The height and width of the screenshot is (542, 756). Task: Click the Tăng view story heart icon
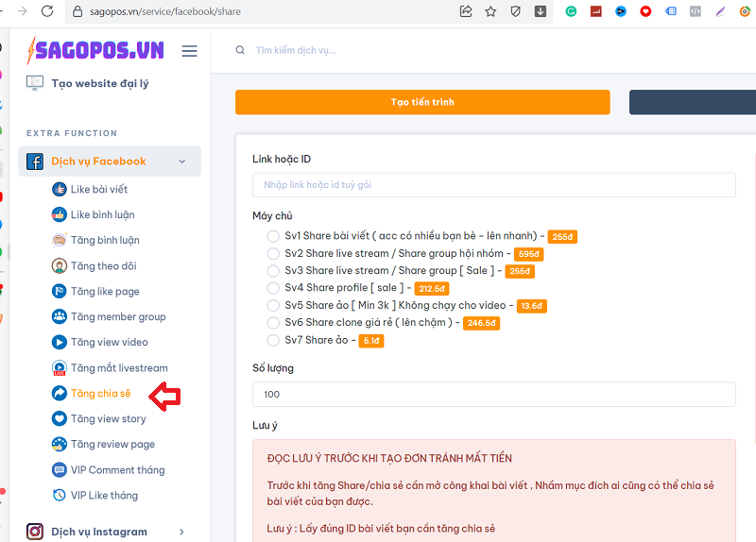click(59, 418)
